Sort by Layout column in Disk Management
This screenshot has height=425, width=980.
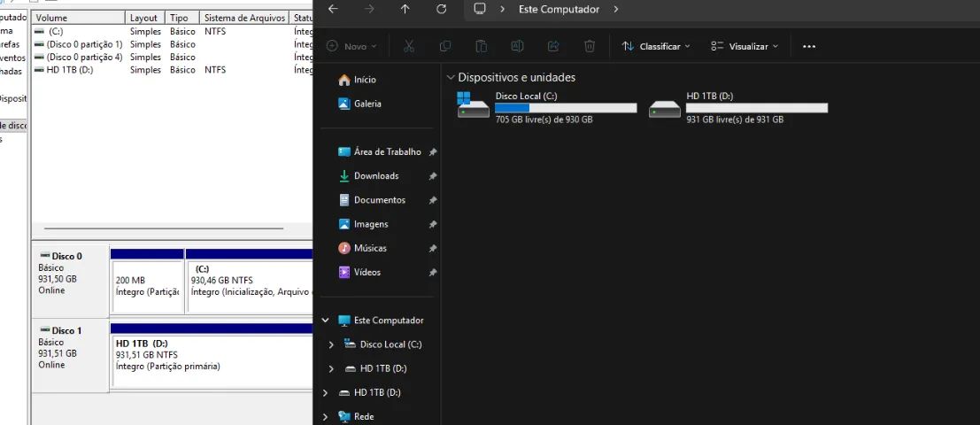point(145,18)
